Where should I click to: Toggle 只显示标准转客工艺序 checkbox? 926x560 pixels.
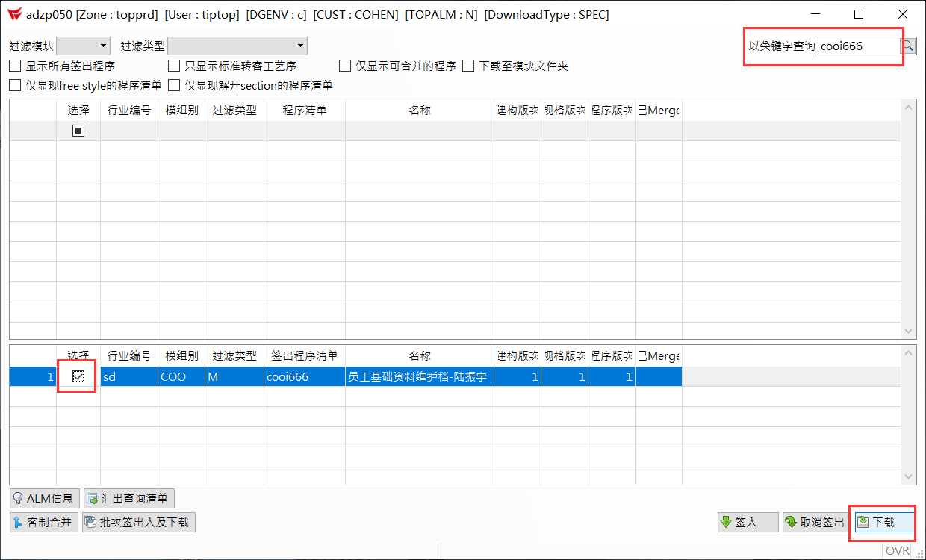[174, 66]
